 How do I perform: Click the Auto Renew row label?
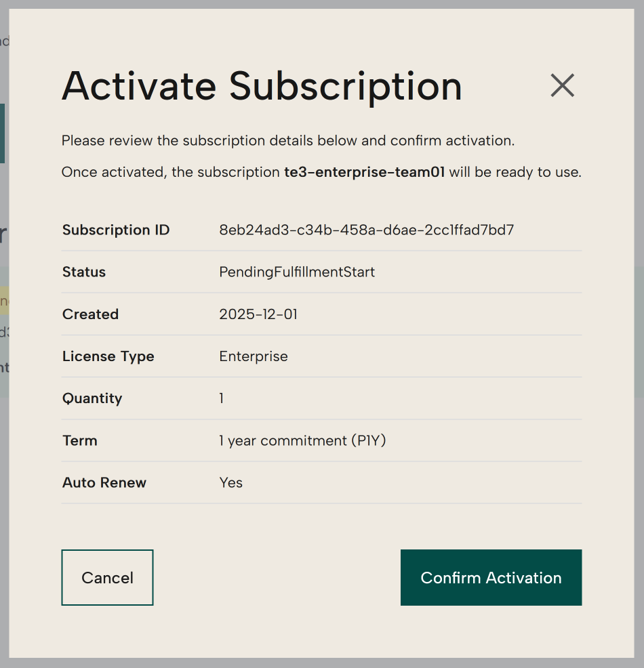pos(104,482)
